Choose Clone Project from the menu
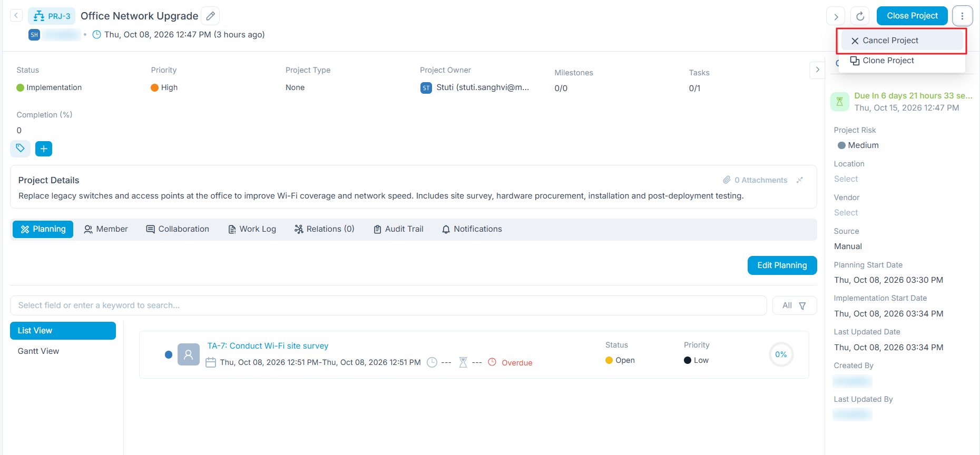980x455 pixels. click(x=902, y=61)
